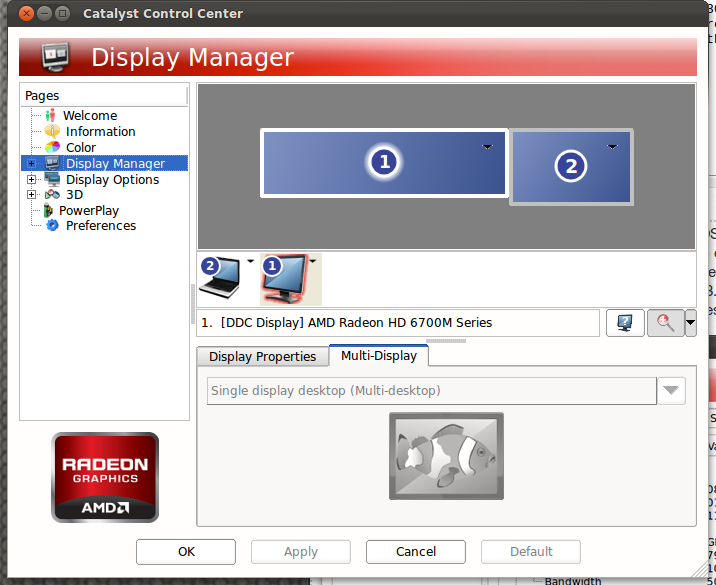
Task: Click the DDC Display AMD Radeon text
Action: click(x=356, y=323)
